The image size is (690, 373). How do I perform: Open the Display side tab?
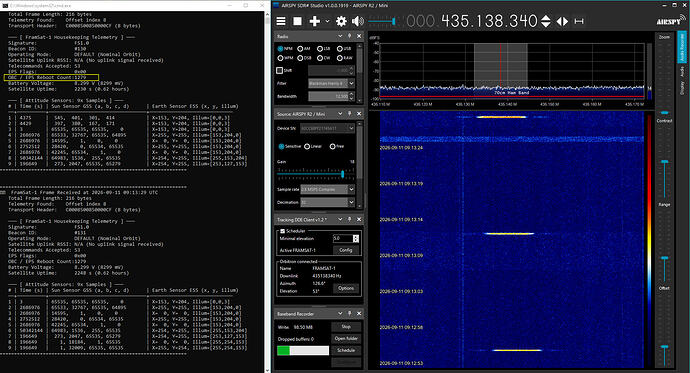click(682, 88)
